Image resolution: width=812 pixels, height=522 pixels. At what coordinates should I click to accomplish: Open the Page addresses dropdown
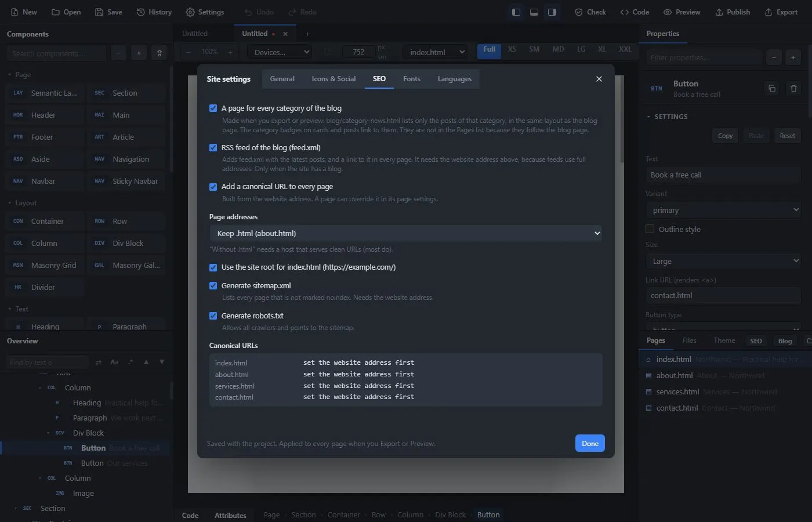coord(406,233)
